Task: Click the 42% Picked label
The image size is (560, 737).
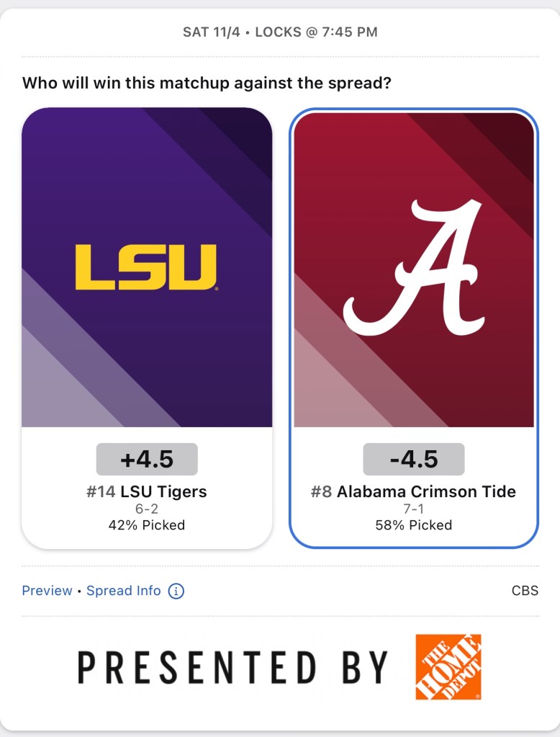Action: click(x=147, y=525)
